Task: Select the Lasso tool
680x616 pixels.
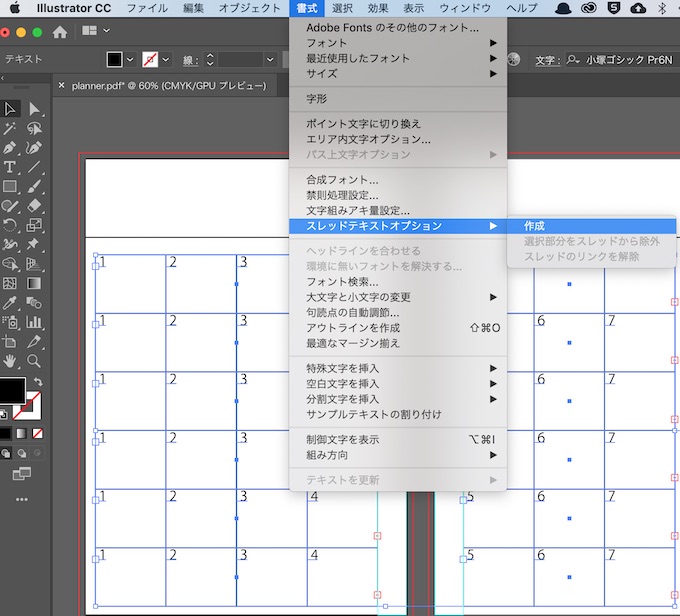Action: (35, 128)
